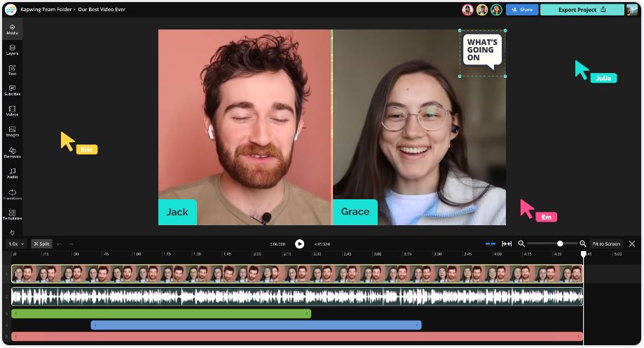Screen dimensions: 644x348
Task: Click the timeline zoom slider handle
Action: tap(560, 243)
